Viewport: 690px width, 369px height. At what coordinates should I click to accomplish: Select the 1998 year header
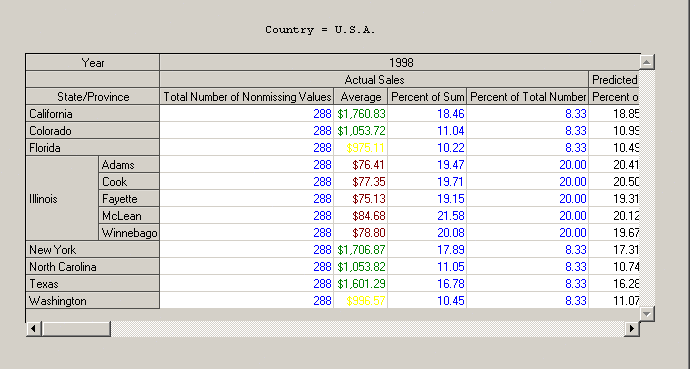[400, 62]
